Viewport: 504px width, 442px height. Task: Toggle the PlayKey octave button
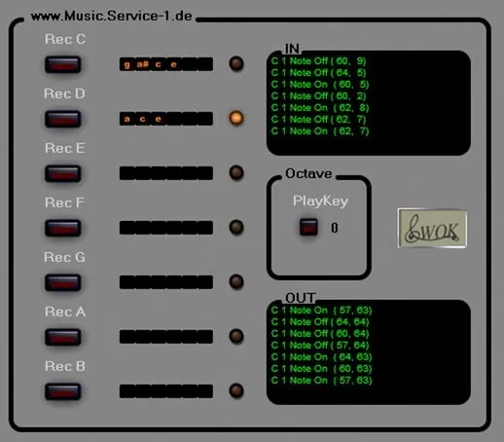[x=308, y=227]
